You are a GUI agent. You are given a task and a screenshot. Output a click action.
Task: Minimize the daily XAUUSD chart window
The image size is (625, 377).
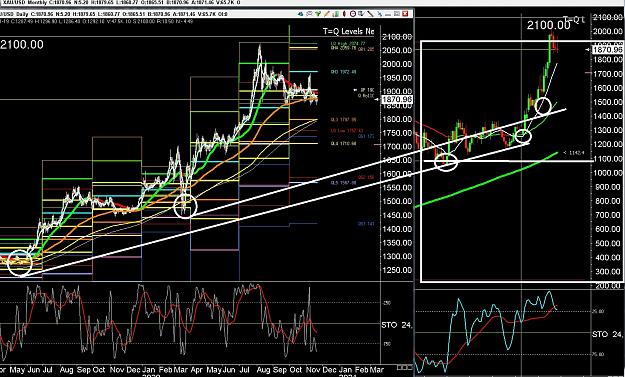pos(388,14)
